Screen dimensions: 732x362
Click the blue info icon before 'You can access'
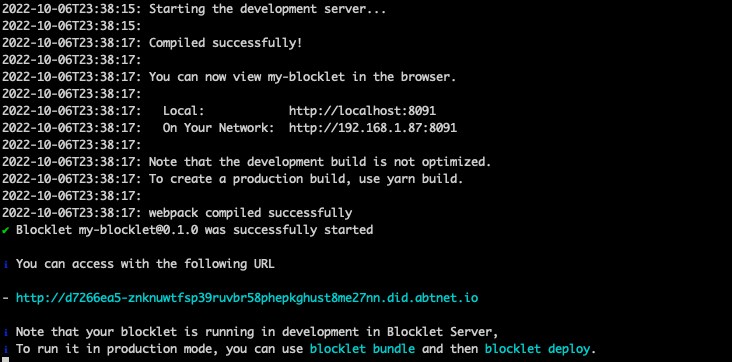[6, 264]
